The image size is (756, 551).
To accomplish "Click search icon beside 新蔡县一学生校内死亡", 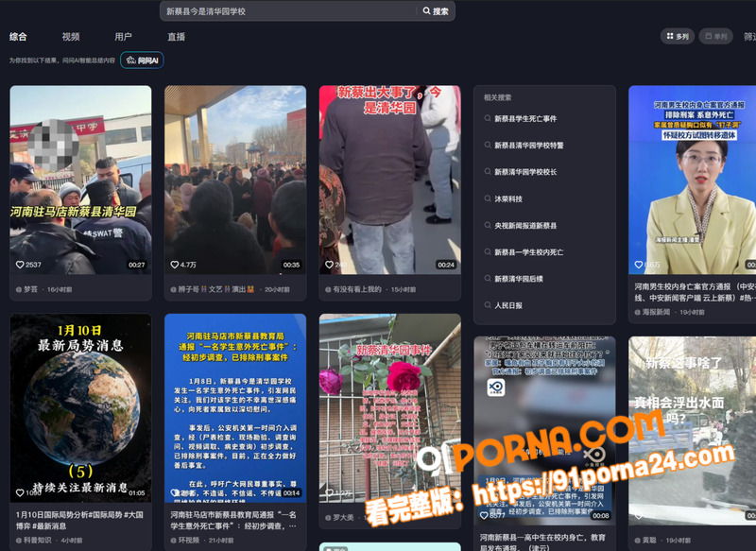I will point(488,252).
